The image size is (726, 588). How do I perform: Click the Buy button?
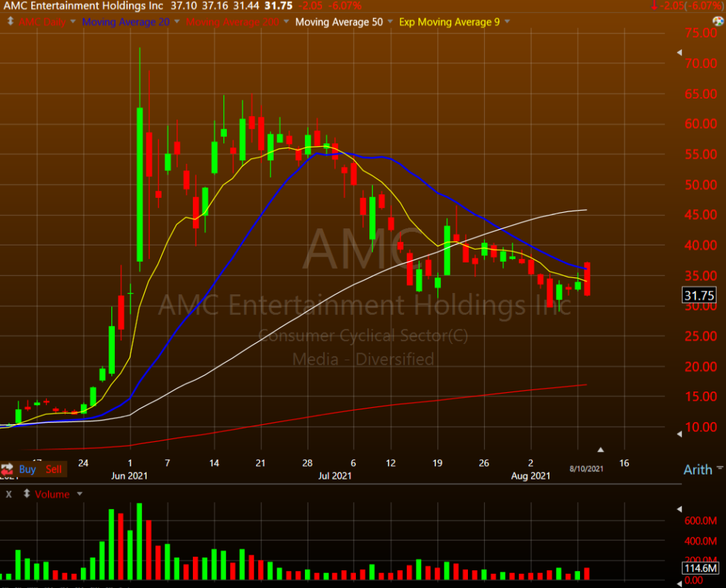tap(28, 470)
